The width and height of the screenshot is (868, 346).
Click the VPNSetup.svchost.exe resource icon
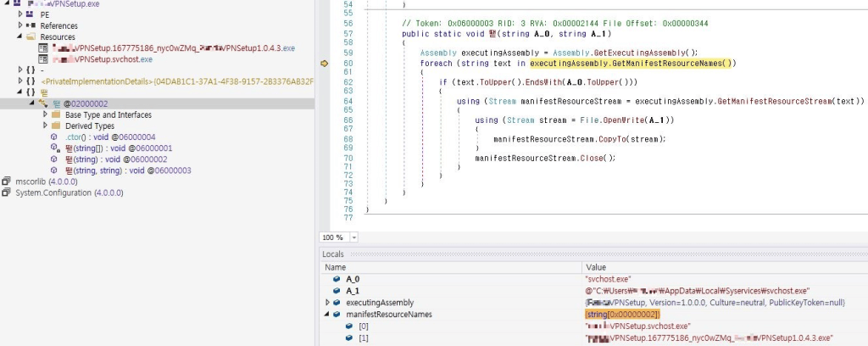(x=43, y=59)
